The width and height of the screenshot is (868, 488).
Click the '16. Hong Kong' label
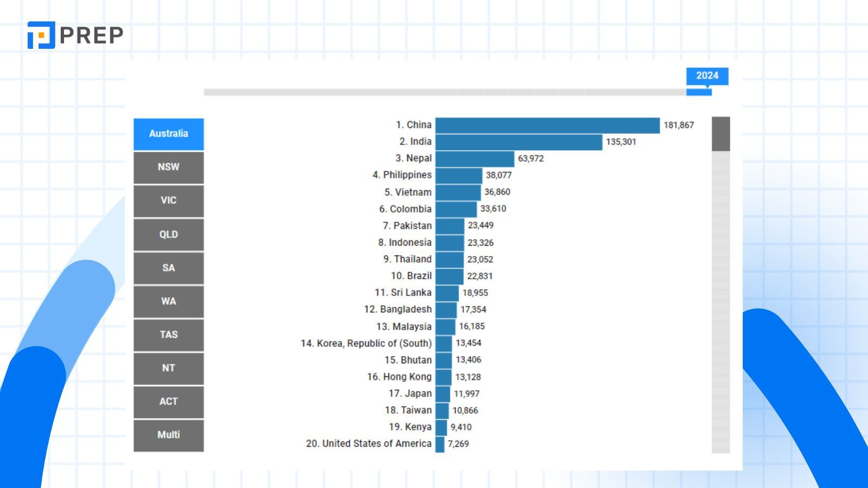[x=399, y=377]
